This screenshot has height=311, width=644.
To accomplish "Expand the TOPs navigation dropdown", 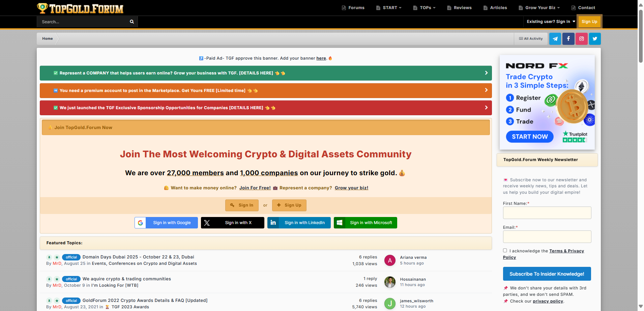I will pyautogui.click(x=425, y=8).
